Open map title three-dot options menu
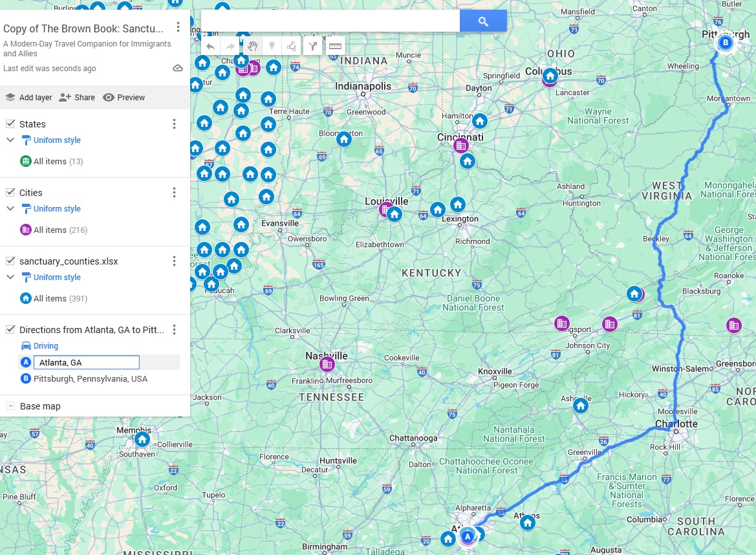The image size is (756, 555). [x=178, y=27]
